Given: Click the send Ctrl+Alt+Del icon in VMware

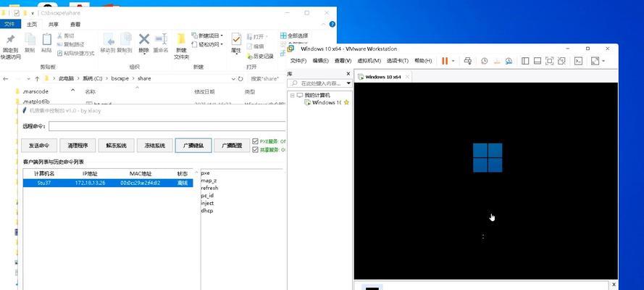Looking at the screenshot, I should pyautogui.click(x=467, y=61).
